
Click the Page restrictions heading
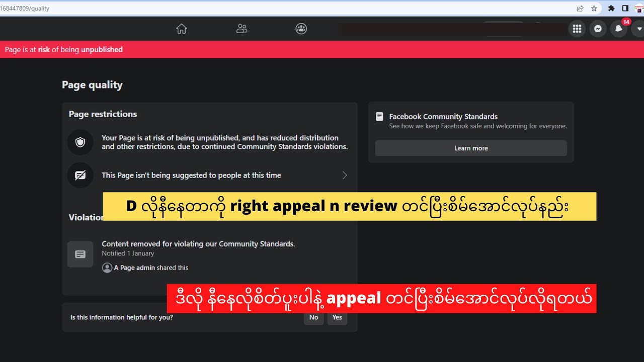click(x=103, y=114)
